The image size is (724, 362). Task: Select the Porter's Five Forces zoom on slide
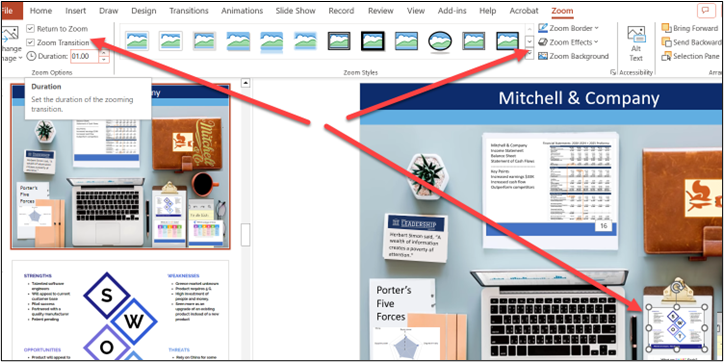pos(405,319)
